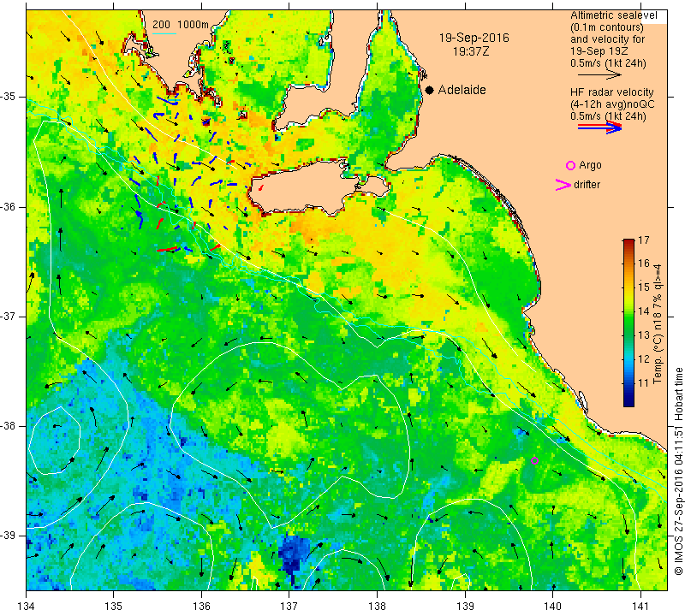Viewport: 685px width, 616px height.
Task: Click the magenta Argo float circle on the map
Action: [x=534, y=460]
